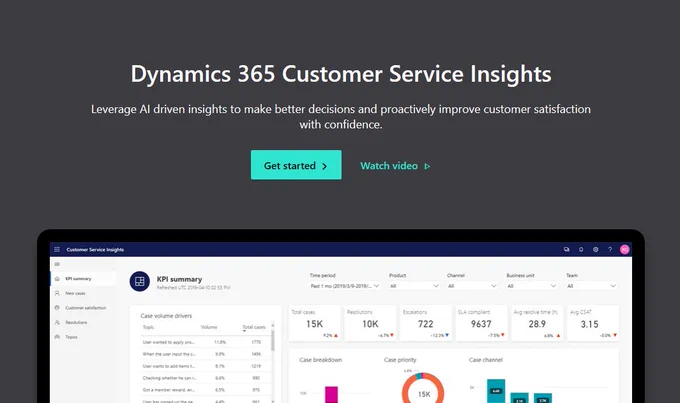Image resolution: width=680 pixels, height=403 pixels.
Task: Sort by the Total cases column header
Action: [x=254, y=327]
